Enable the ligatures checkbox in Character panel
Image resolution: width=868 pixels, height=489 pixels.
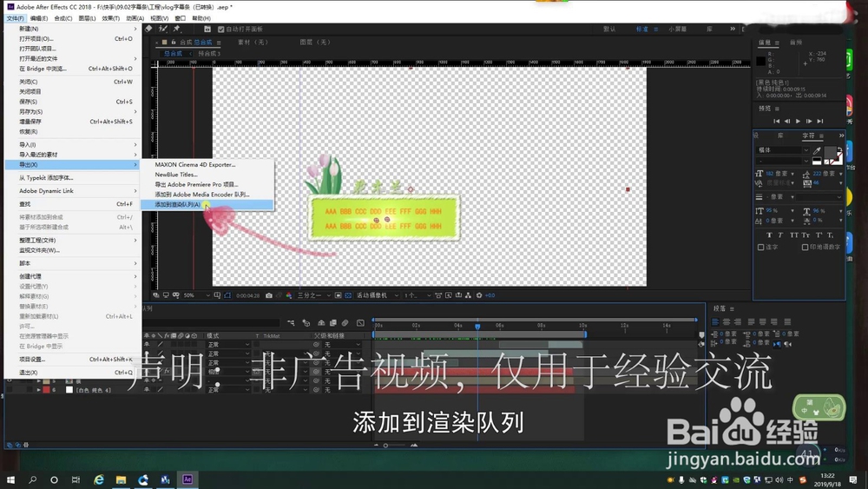coord(760,248)
